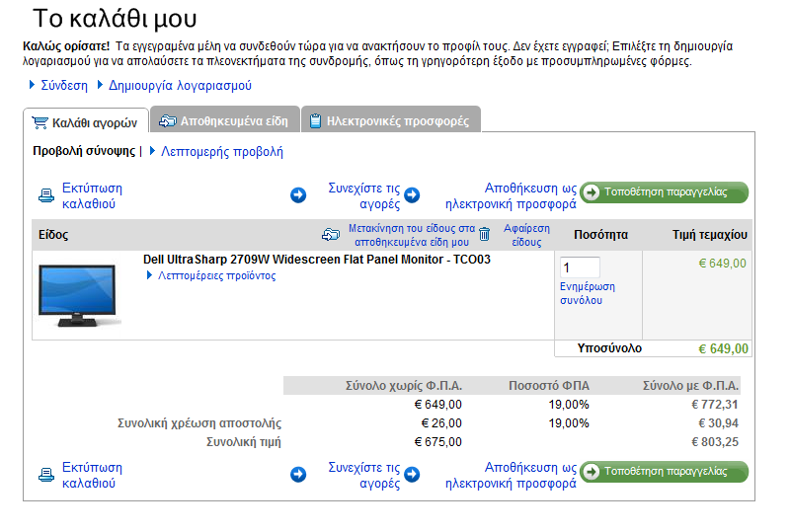
Task: Click bottom Συνεχίστε τις αγορές link
Action: coord(364,475)
